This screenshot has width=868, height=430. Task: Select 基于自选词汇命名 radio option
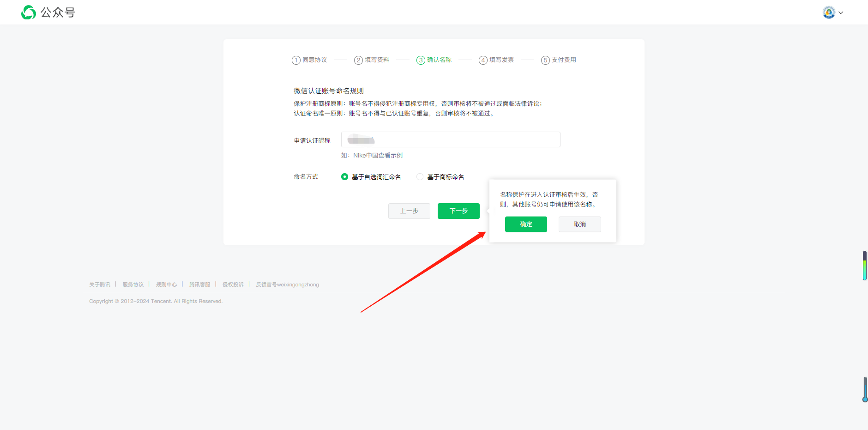(344, 177)
